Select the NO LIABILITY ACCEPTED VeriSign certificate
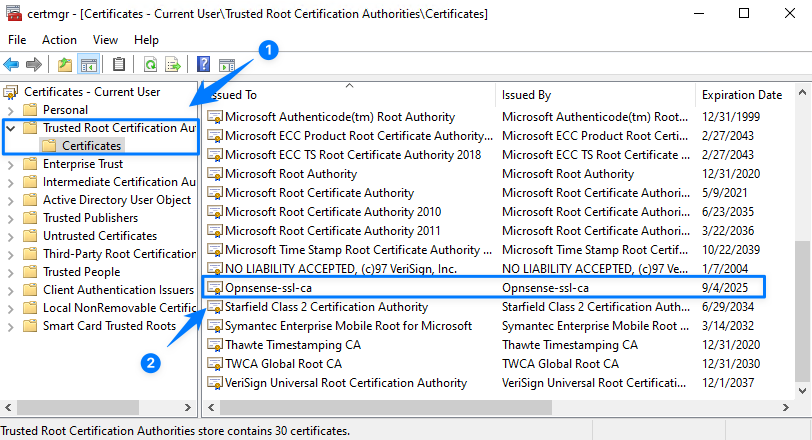The width and height of the screenshot is (812, 440). pyautogui.click(x=341, y=269)
